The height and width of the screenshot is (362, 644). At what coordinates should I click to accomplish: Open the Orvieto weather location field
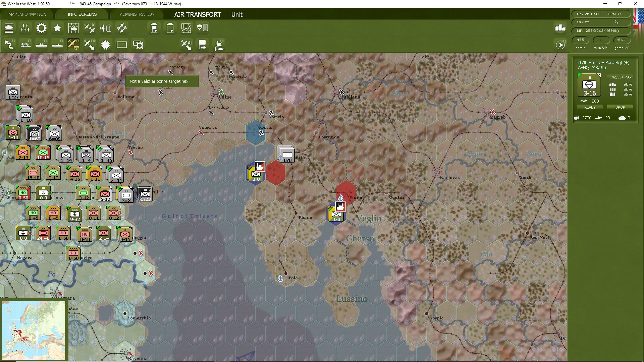(600, 22)
